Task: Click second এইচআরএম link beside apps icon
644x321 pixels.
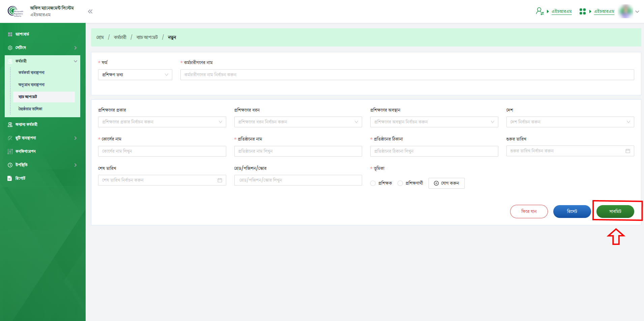Action: (x=604, y=11)
